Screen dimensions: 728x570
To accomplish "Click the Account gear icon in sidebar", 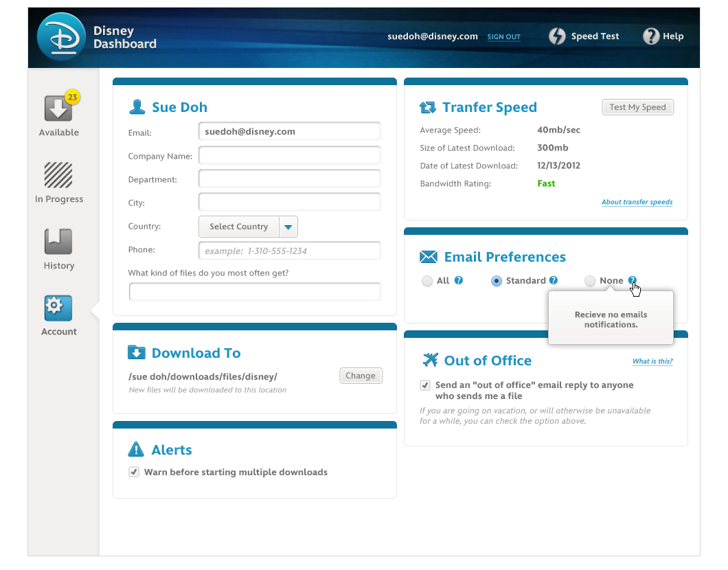I will click(x=58, y=308).
